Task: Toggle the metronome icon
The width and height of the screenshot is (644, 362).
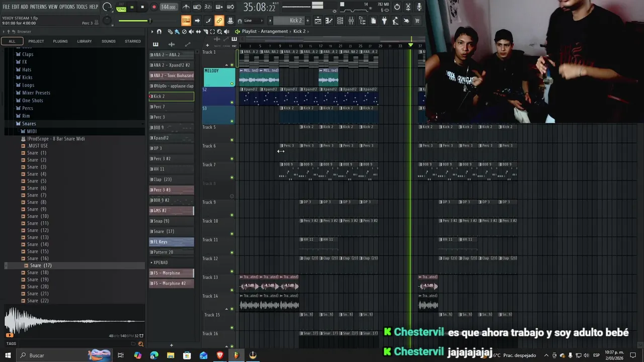Action: click(186, 7)
